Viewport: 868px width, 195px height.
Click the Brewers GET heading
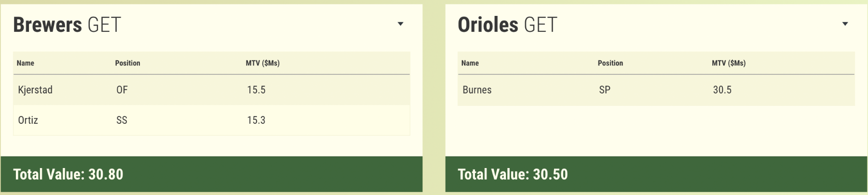(67, 25)
